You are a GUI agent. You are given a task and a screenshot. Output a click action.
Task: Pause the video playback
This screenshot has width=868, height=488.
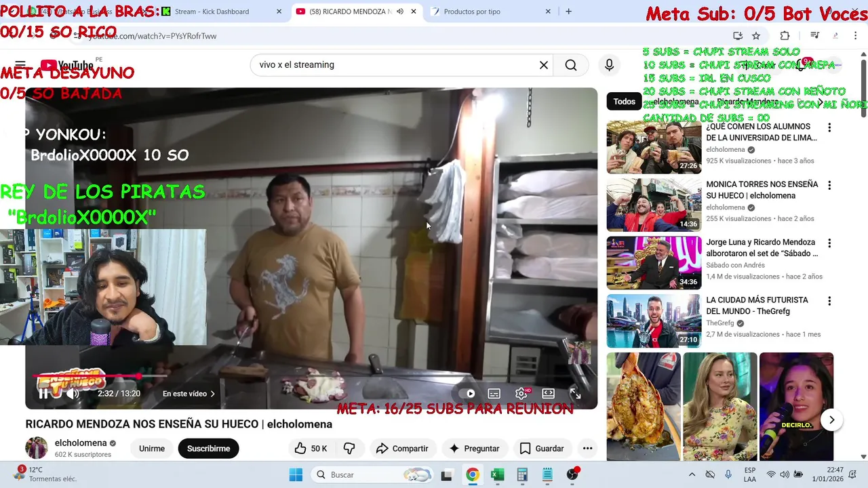43,394
